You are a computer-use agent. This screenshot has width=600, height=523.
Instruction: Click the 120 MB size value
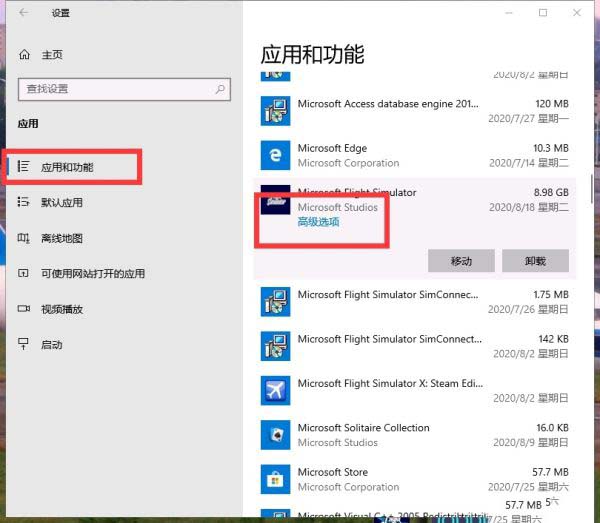click(552, 104)
